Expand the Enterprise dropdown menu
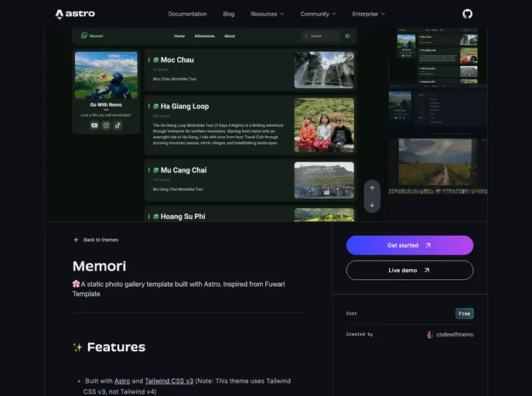The height and width of the screenshot is (396, 532). tap(369, 14)
